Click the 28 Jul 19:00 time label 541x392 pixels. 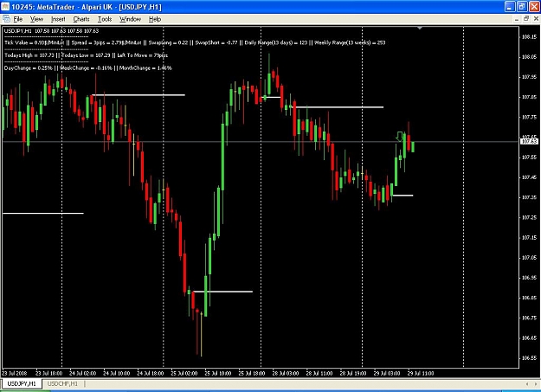353,373
